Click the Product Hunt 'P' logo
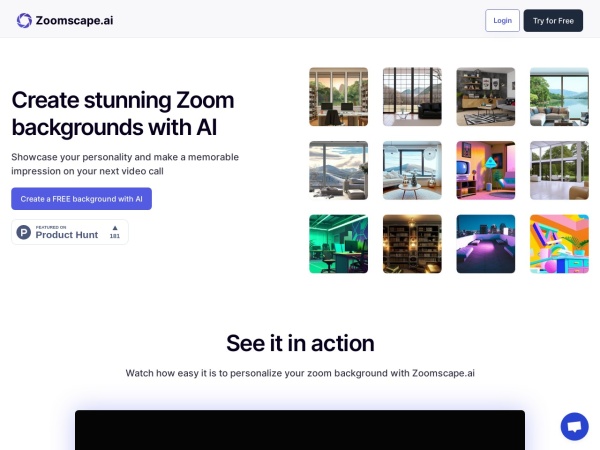This screenshot has height=450, width=600. click(24, 233)
